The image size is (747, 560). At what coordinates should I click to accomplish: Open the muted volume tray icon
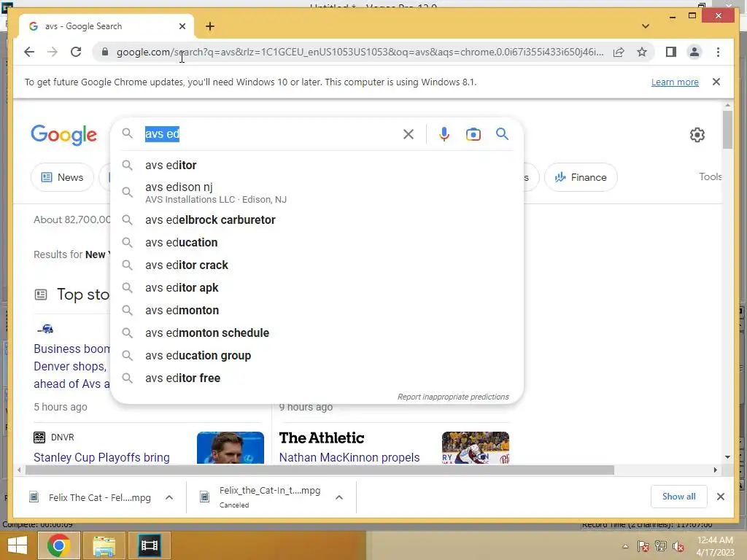(678, 546)
